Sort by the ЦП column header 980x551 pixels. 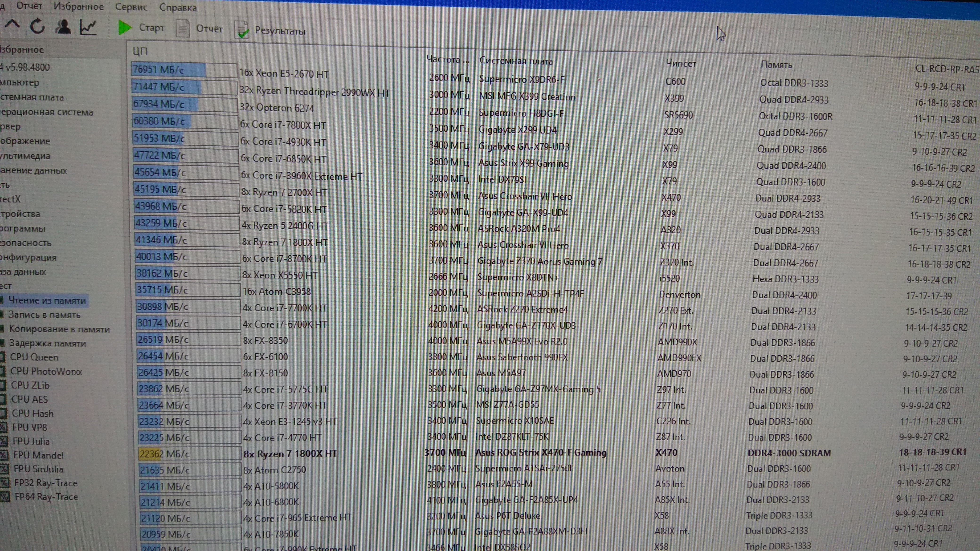(140, 51)
